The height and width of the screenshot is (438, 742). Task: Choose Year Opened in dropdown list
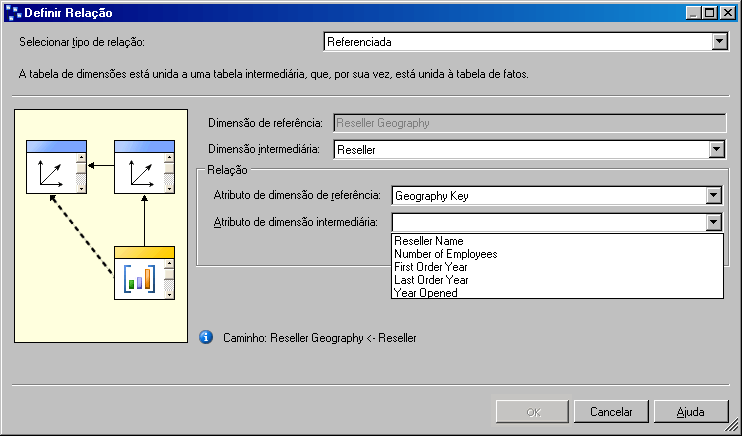pos(426,293)
